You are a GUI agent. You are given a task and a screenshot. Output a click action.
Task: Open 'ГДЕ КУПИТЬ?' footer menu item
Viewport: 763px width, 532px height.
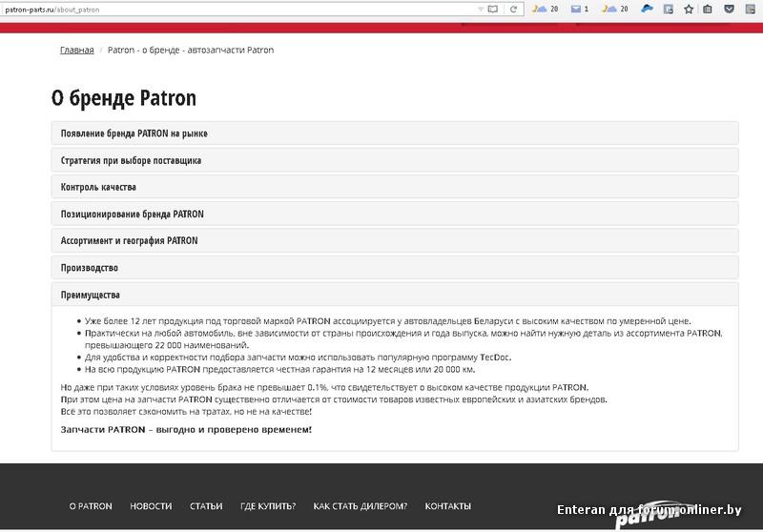tap(268, 506)
